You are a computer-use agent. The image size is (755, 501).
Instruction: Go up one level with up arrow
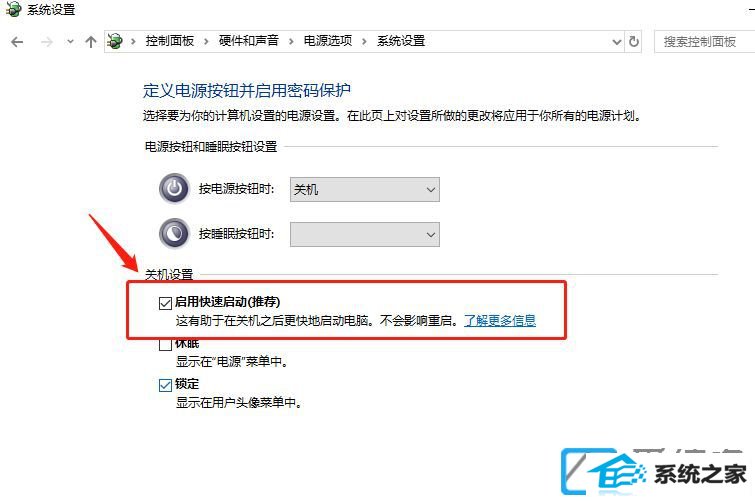coord(91,42)
